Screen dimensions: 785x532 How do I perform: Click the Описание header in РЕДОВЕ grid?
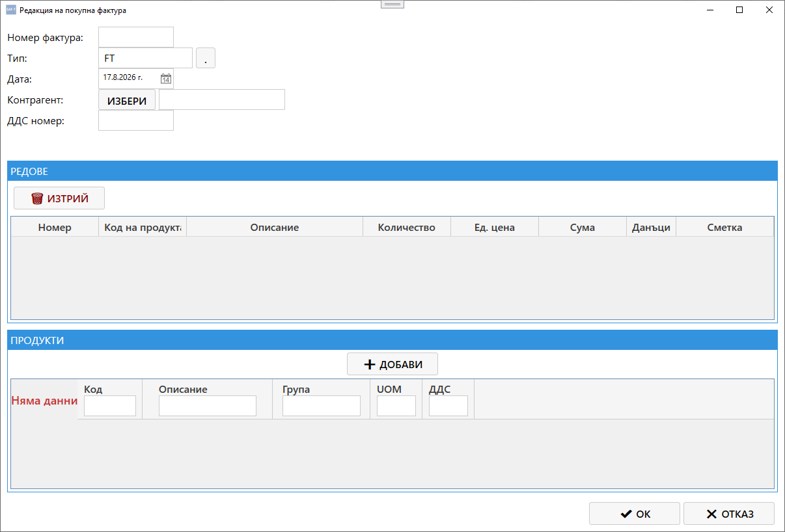pyautogui.click(x=275, y=227)
